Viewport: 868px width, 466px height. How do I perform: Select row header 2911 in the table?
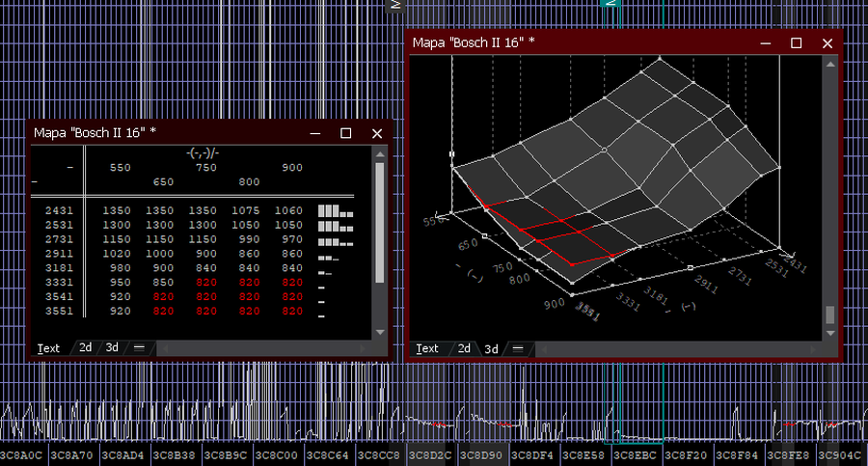pyautogui.click(x=59, y=254)
